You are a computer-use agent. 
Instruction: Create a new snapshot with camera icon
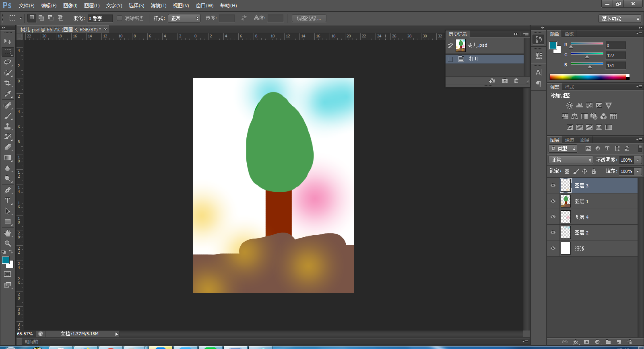click(505, 81)
